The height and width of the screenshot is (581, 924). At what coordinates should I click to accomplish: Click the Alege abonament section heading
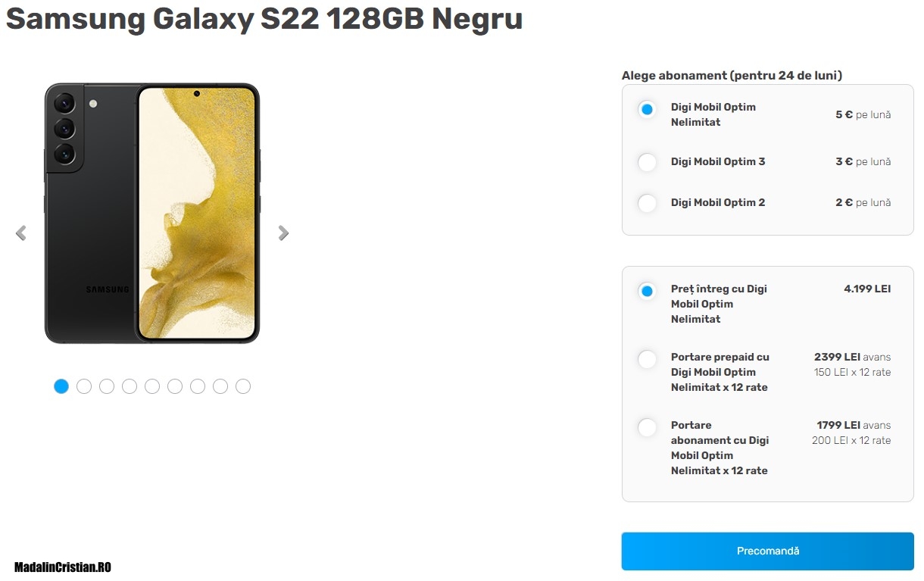tap(732, 75)
